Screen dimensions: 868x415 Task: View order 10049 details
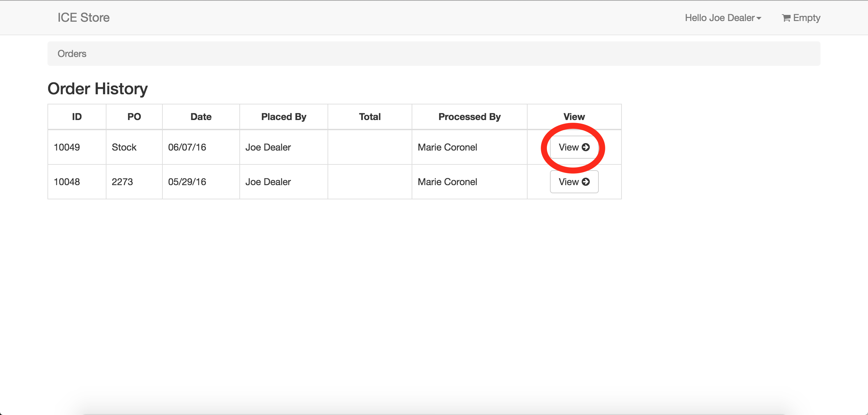[x=574, y=147]
